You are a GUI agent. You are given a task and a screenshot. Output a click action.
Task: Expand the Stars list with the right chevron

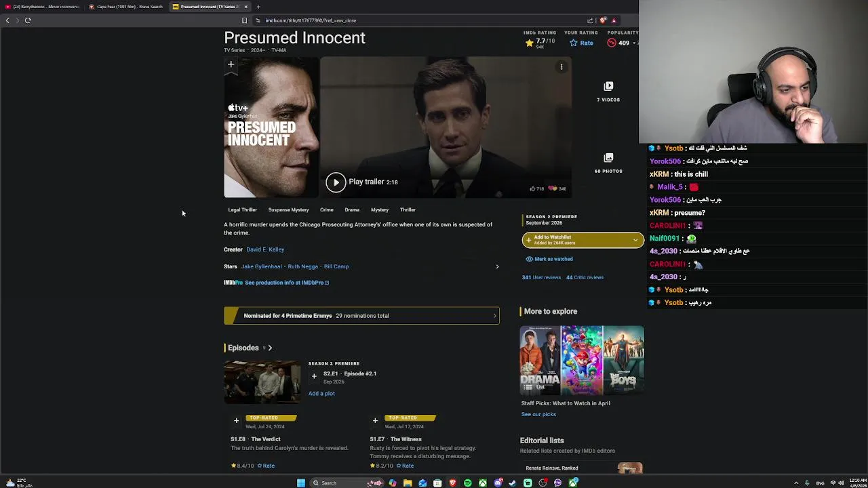tap(497, 266)
